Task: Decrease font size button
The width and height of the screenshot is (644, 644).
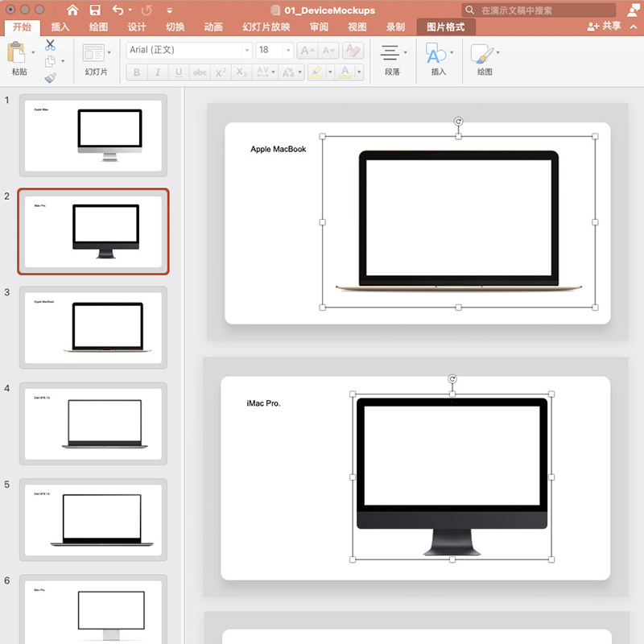Action: pyautogui.click(x=328, y=51)
